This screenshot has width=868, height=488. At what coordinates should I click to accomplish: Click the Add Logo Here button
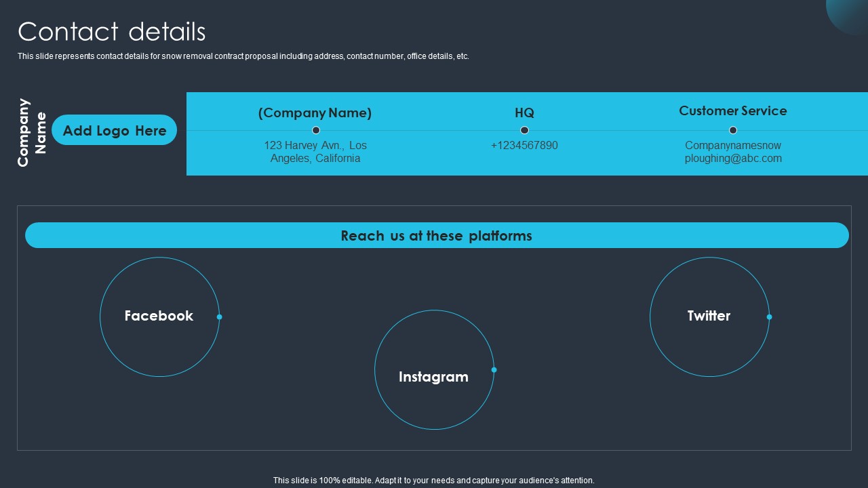pyautogui.click(x=114, y=130)
